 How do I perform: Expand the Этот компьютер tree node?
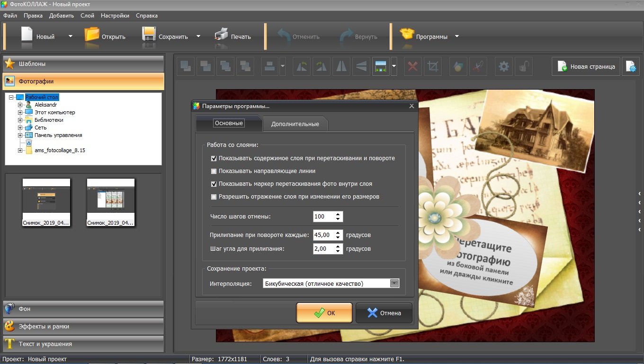20,113
